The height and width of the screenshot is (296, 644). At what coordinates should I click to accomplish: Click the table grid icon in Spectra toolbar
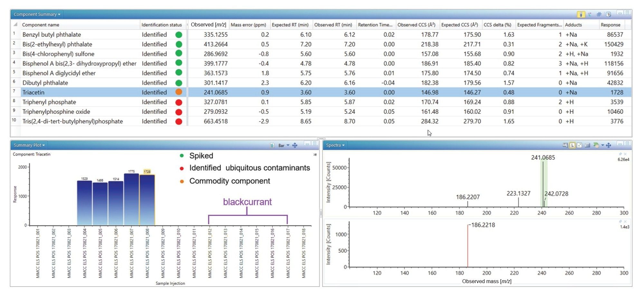[x=587, y=145]
